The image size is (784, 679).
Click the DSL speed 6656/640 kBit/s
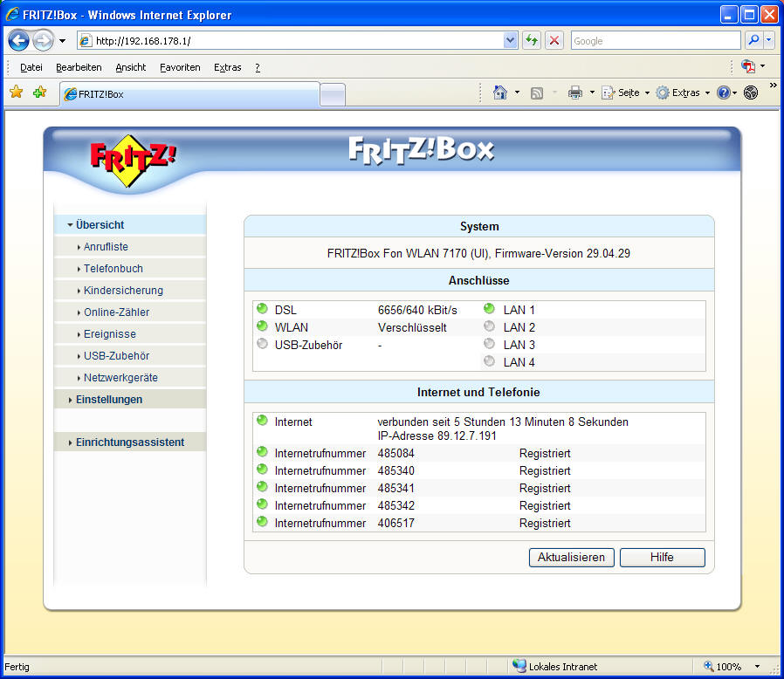tap(417, 310)
